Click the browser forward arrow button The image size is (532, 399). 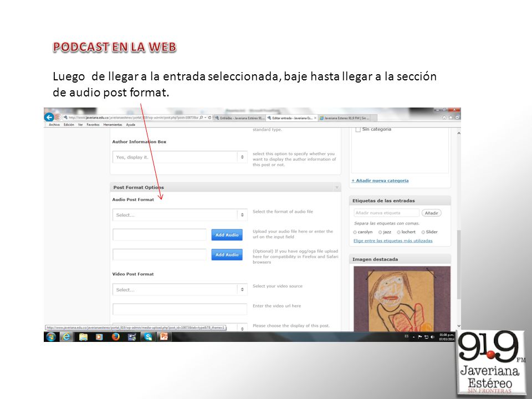click(x=58, y=117)
